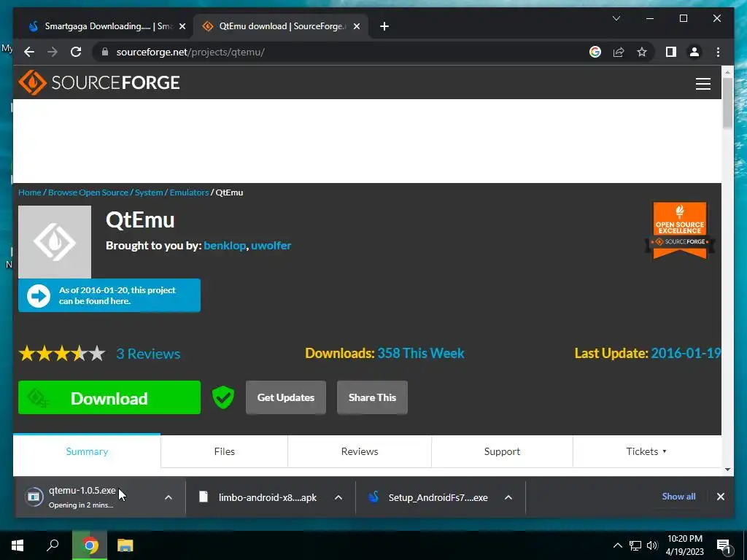
Task: Click the volume tray icon
Action: click(652, 545)
